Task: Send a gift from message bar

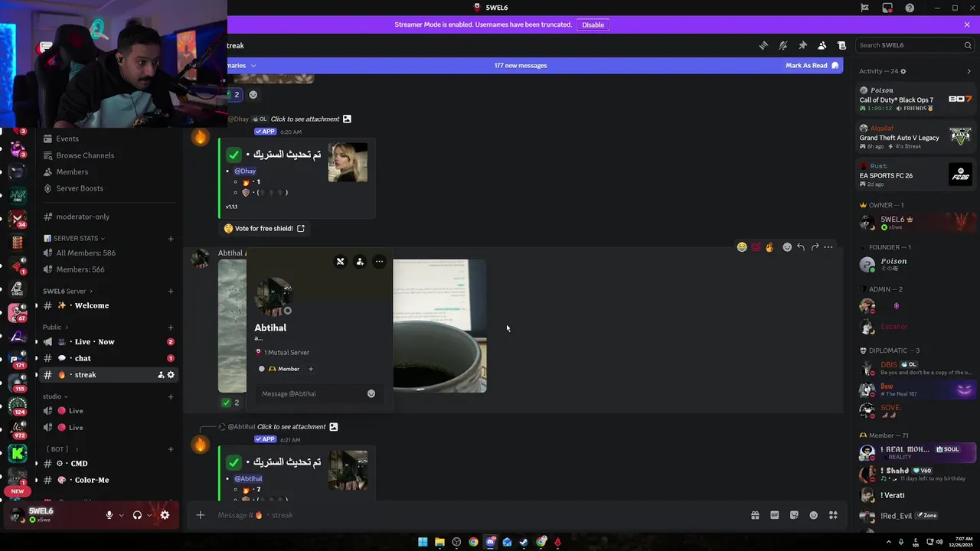Action: [x=755, y=515]
